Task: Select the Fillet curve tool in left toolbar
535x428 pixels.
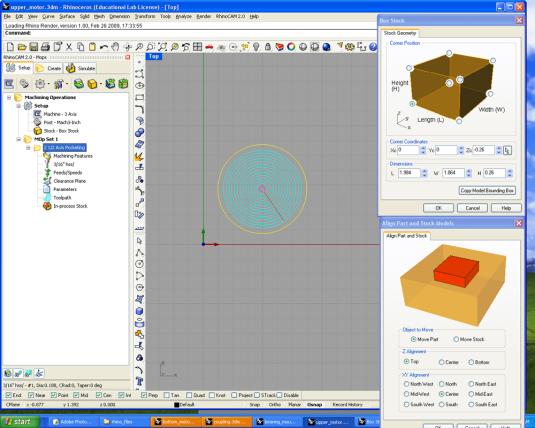Action: click(x=139, y=109)
